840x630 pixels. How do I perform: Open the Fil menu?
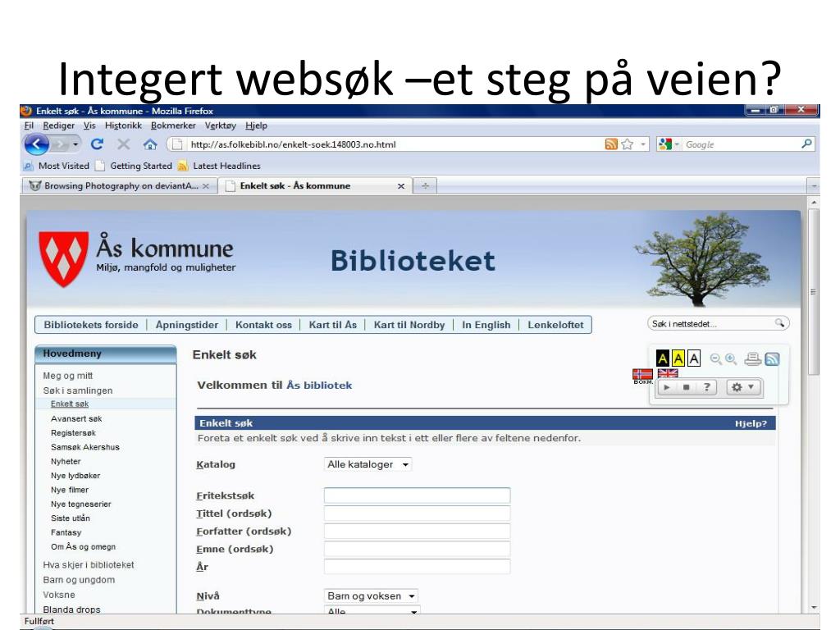coord(29,126)
